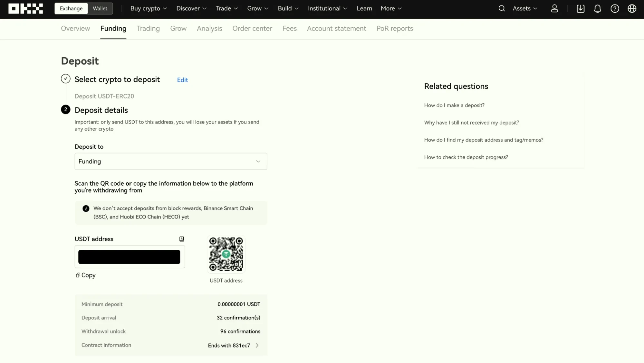This screenshot has width=644, height=363.
Task: Open the Grow sub-tab
Action: (x=178, y=29)
